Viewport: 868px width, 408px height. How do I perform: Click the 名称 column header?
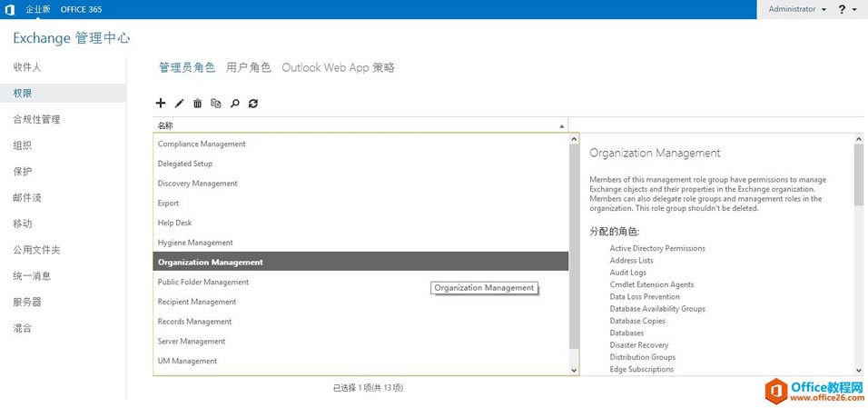pos(361,125)
